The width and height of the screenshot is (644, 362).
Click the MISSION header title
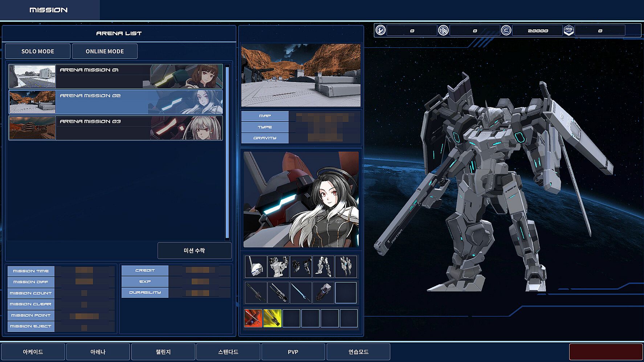(49, 10)
